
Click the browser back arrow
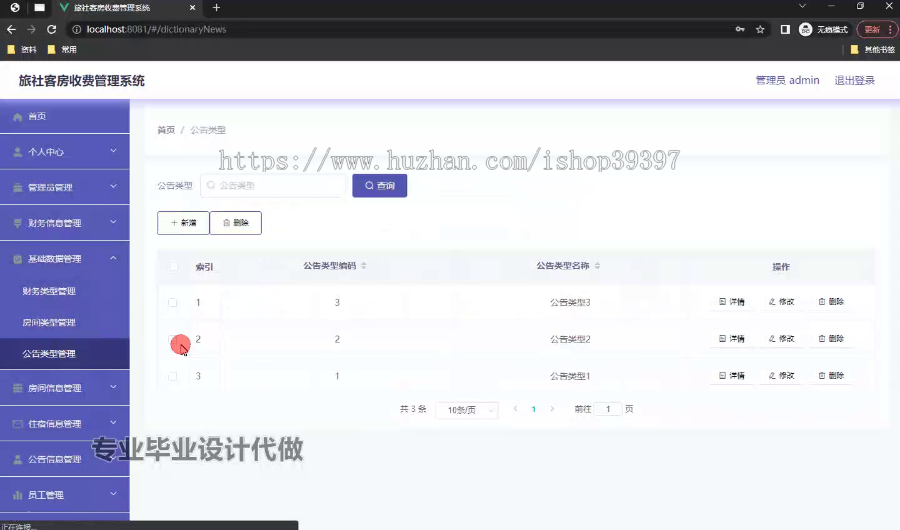pos(11,29)
